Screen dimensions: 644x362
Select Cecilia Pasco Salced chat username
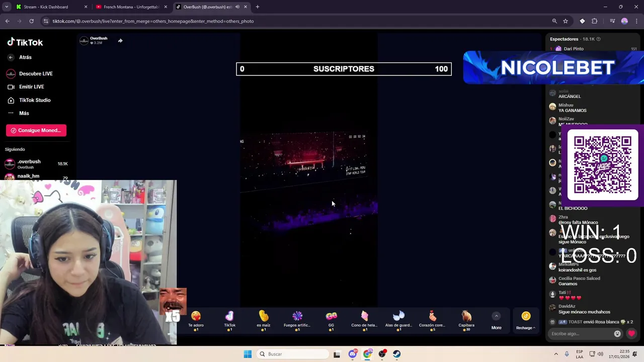click(x=579, y=279)
